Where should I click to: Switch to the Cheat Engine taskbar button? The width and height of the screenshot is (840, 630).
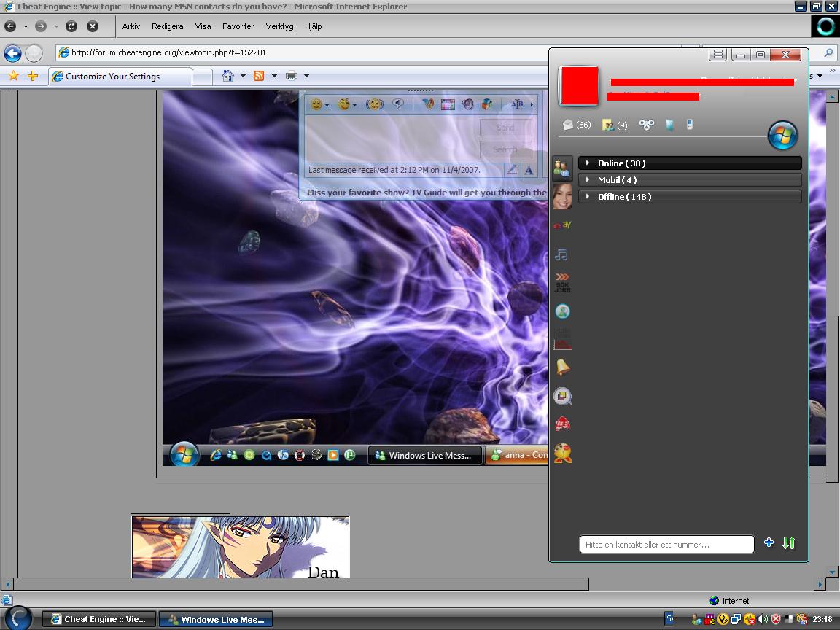(99, 619)
